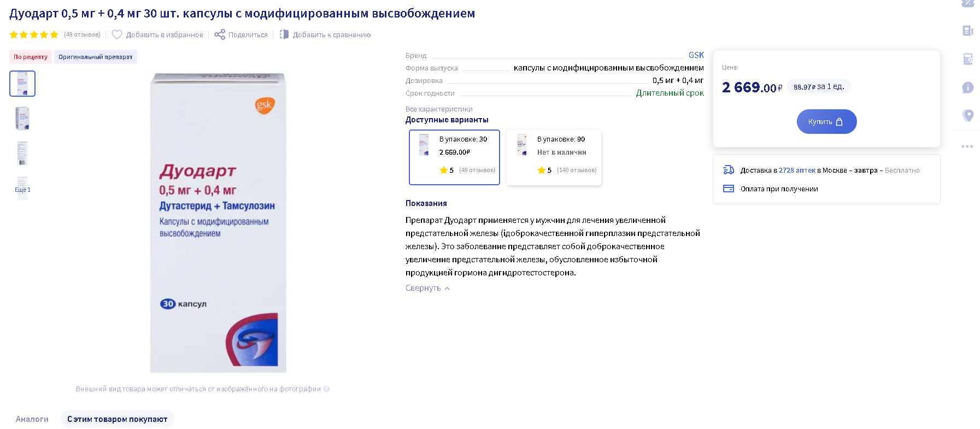Click the Оригинальный препарат badge
980x429 pixels.
click(x=96, y=57)
